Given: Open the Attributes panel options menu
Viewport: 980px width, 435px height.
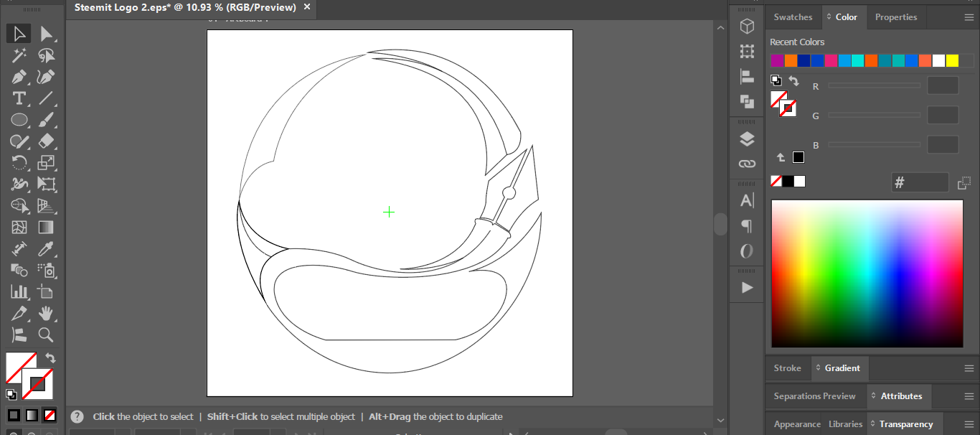Looking at the screenshot, I should (x=969, y=396).
